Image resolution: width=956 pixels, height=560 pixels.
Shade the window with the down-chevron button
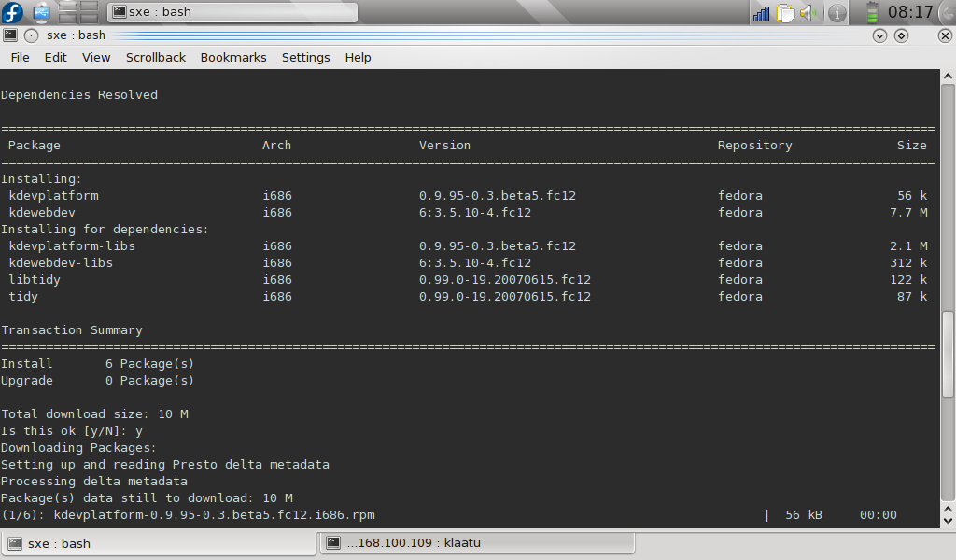coord(879,36)
